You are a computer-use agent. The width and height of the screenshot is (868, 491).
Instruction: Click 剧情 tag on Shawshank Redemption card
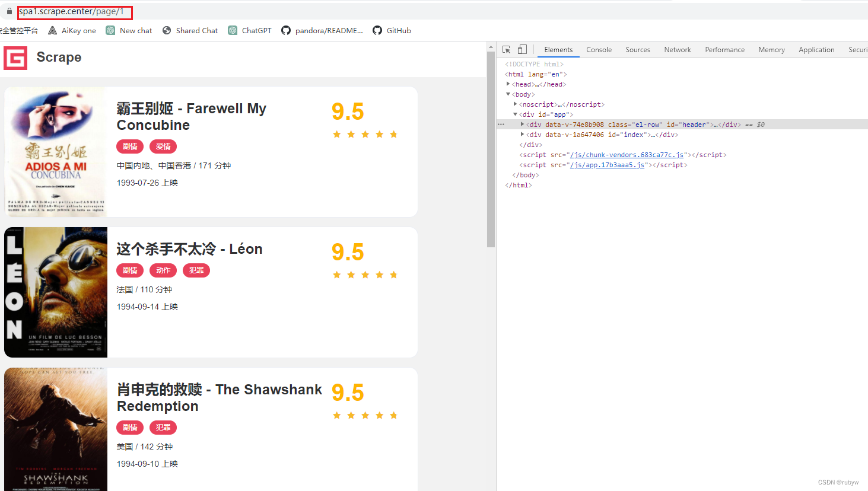[130, 428]
